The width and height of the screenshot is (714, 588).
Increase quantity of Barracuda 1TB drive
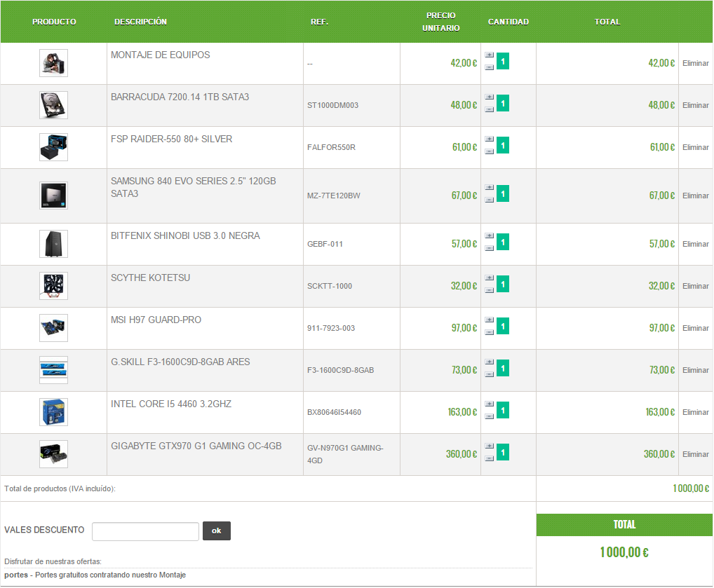click(x=489, y=97)
